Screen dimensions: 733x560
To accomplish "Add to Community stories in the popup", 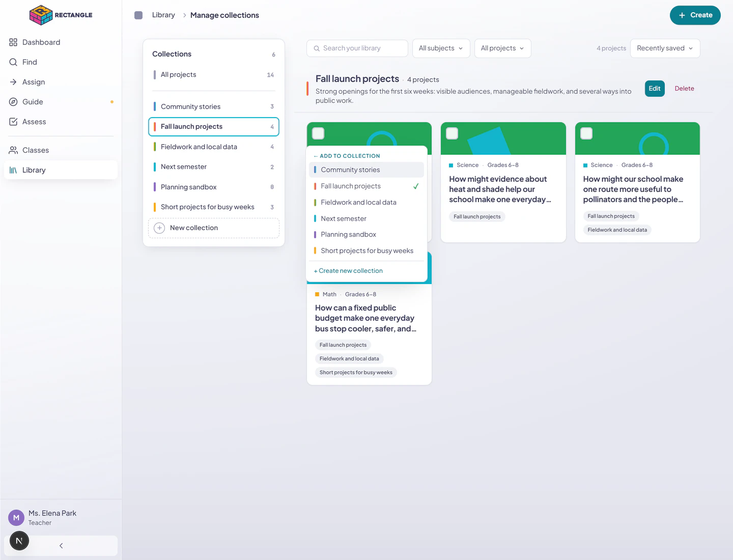I will 366,170.
